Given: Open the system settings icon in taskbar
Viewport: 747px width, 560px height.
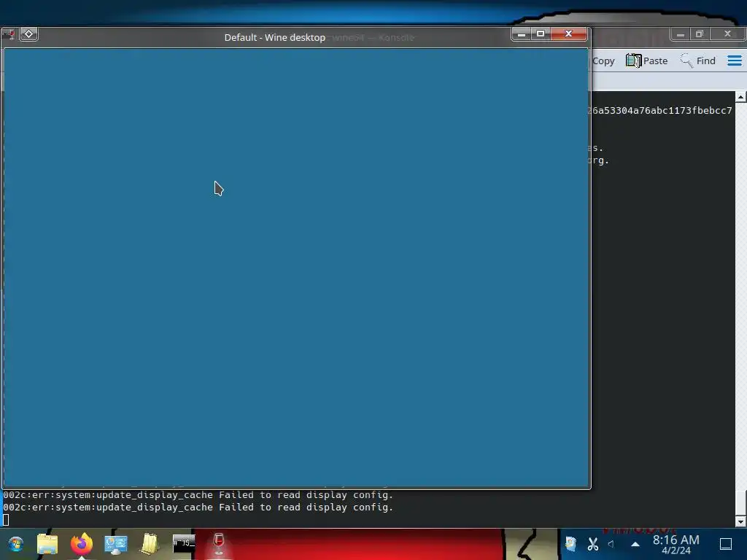Looking at the screenshot, I should tap(116, 544).
